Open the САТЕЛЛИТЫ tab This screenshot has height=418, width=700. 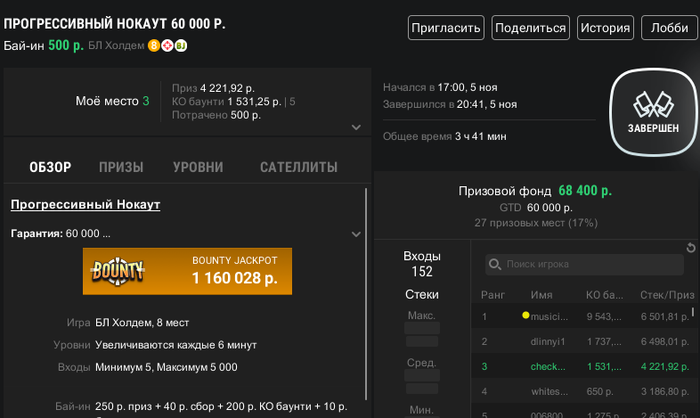point(299,167)
